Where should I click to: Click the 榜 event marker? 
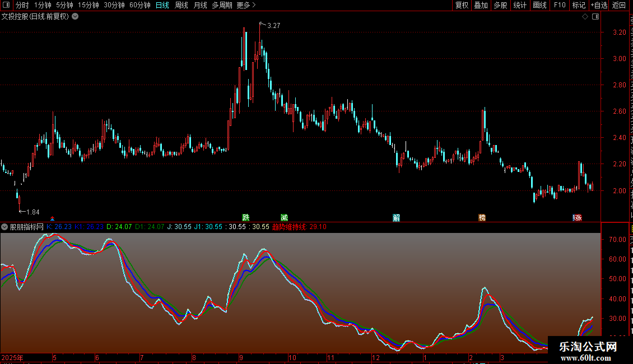(482, 217)
